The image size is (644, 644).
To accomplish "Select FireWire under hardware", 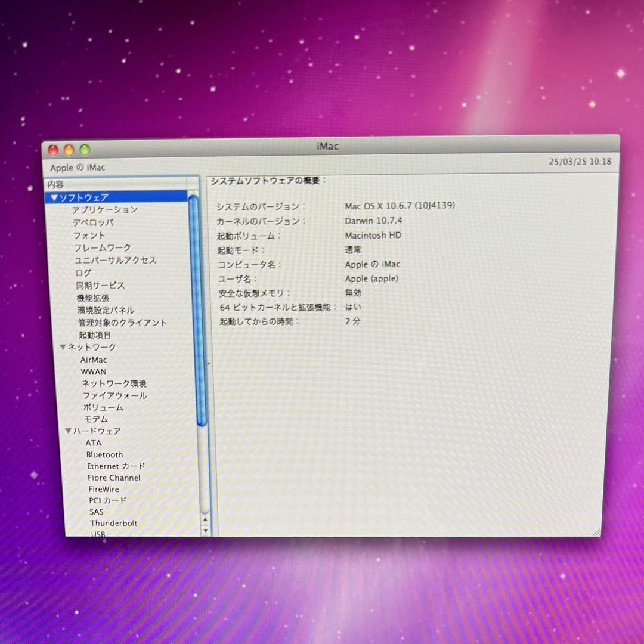I will tap(104, 489).
